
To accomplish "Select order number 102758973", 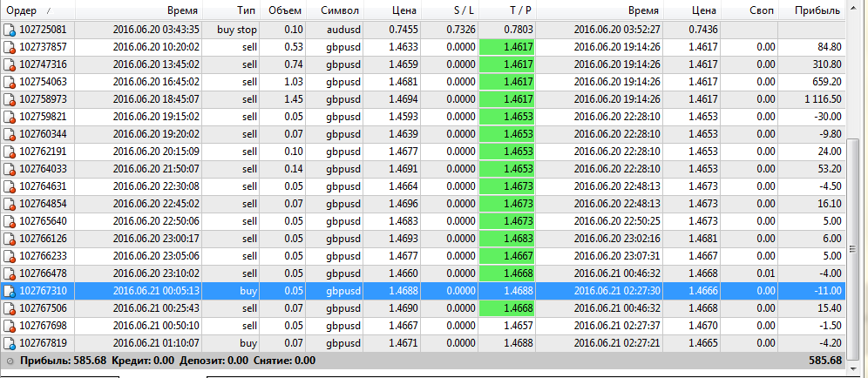I will click(x=43, y=99).
